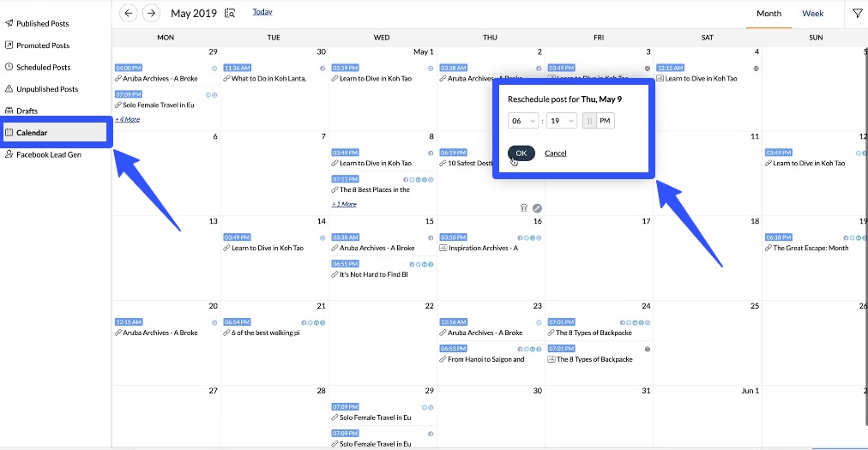Screen dimensions: 868x450
Task: Jump to Today link
Action: [262, 12]
